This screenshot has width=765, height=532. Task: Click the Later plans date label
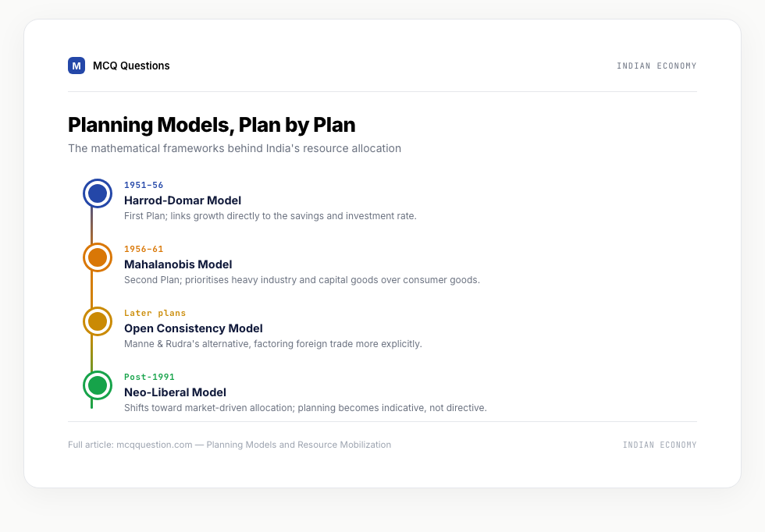[155, 313]
